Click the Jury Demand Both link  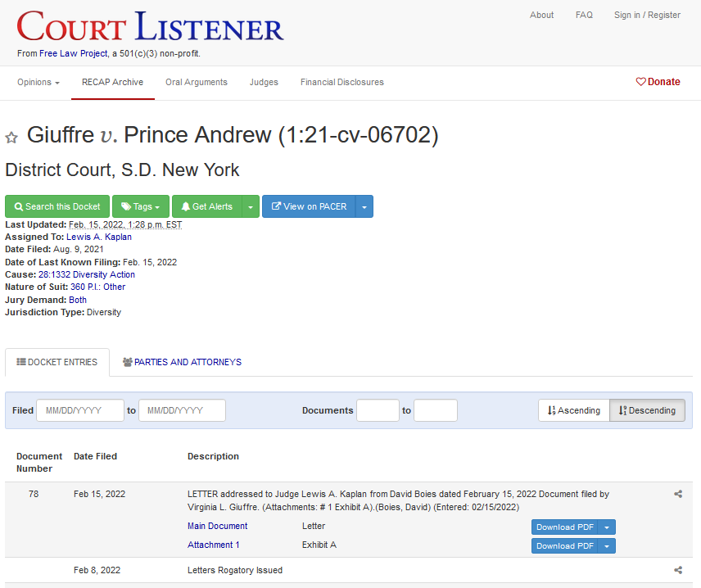click(x=78, y=300)
